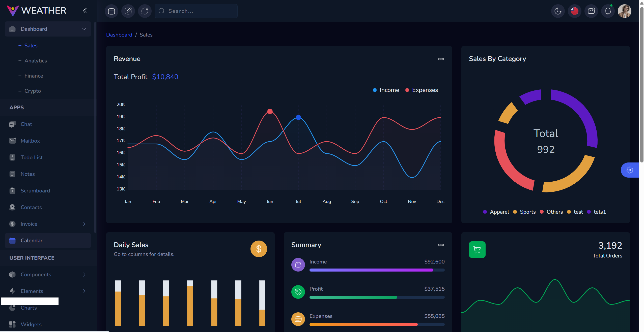Click the Dashboard breadcrumb link

coord(119,35)
